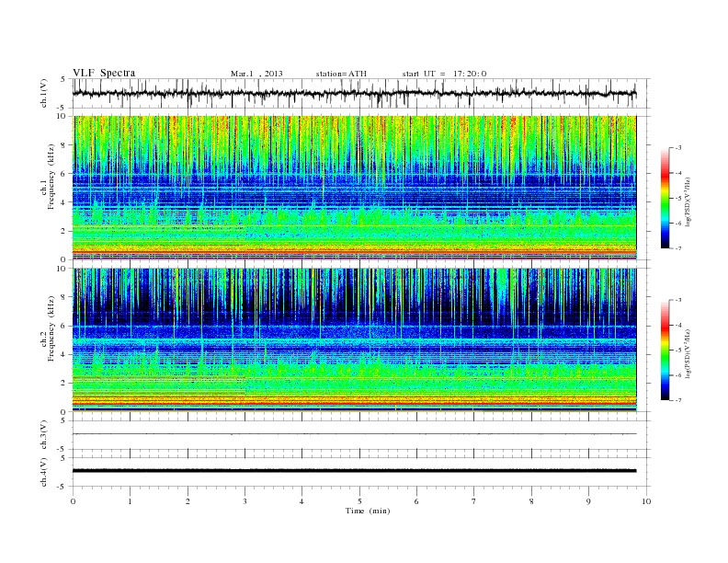The image size is (728, 563).
Task: Click the "10" kHz tick of ch.2 spectrogram
Action: pyautogui.click(x=63, y=269)
